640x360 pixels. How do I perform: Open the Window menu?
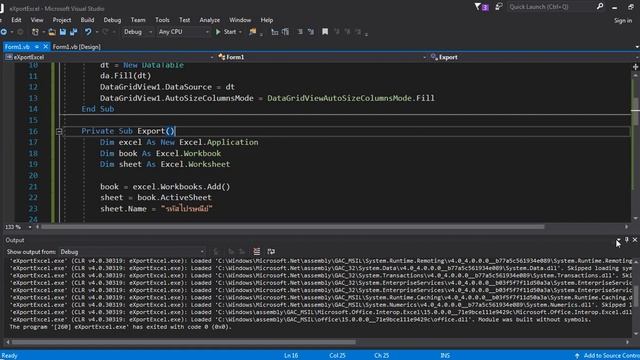point(240,20)
